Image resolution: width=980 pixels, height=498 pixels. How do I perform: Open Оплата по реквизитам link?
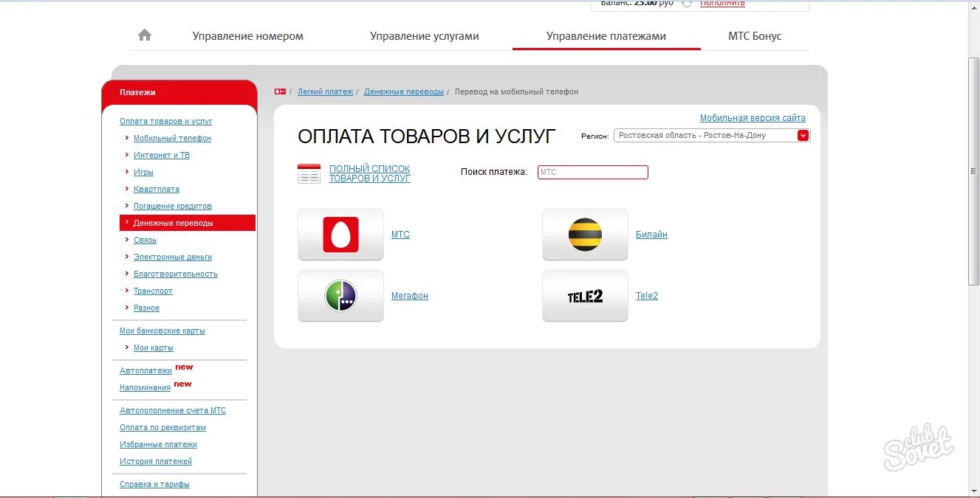click(162, 427)
